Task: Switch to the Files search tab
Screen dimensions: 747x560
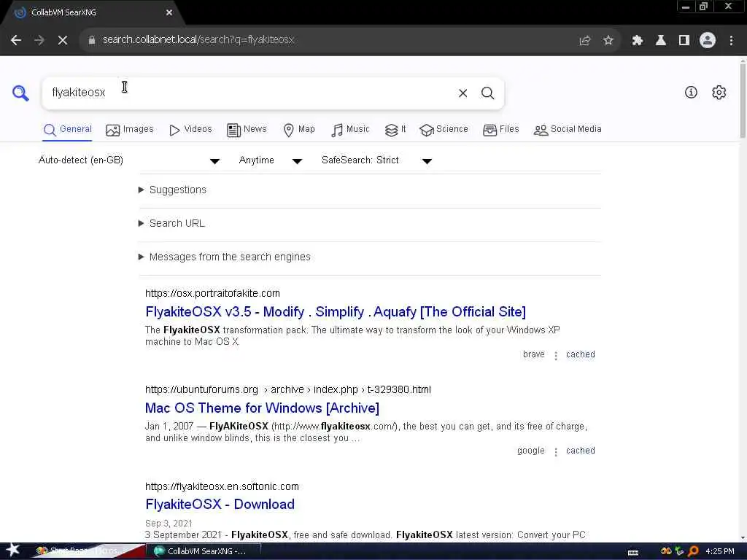Action: pyautogui.click(x=500, y=130)
